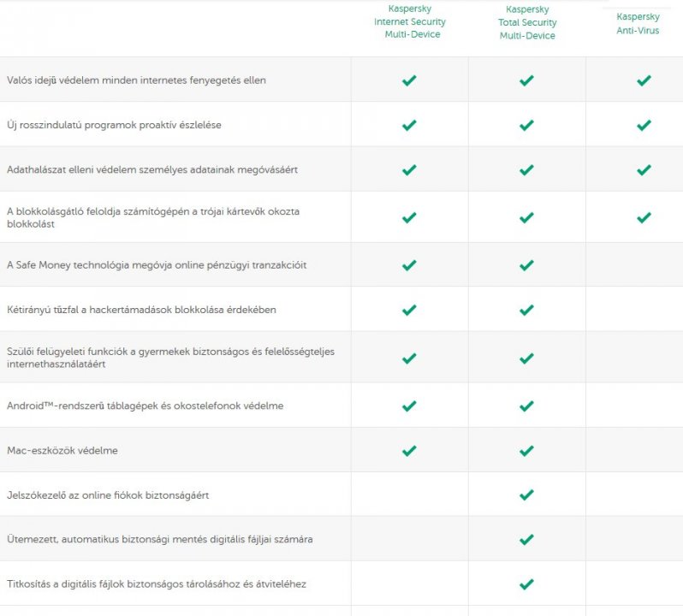Image resolution: width=683 pixels, height=616 pixels.
Task: Click Anti-Virus checkmark for real-time protection row
Action: pyautogui.click(x=644, y=80)
